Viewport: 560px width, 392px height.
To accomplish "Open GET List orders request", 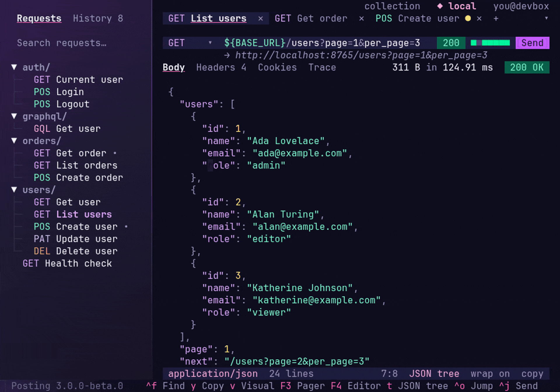I will 75,165.
